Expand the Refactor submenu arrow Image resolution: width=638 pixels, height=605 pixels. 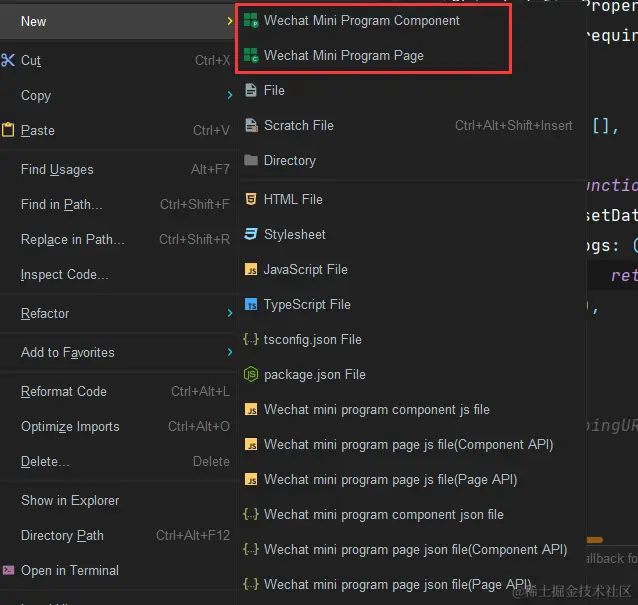(x=230, y=313)
